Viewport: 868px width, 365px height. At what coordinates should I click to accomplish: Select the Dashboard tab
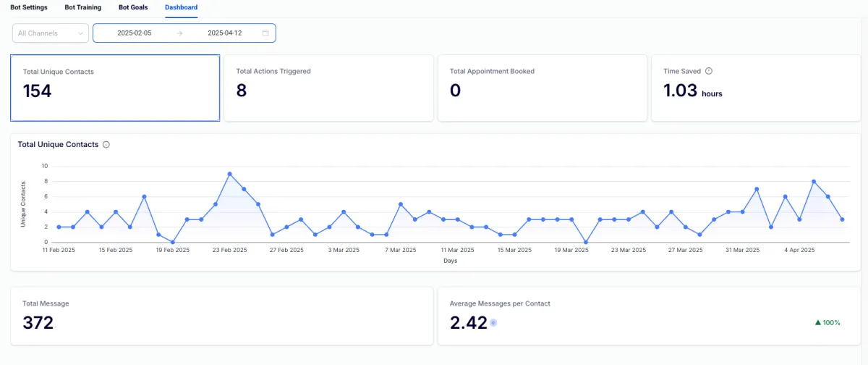[x=181, y=7]
